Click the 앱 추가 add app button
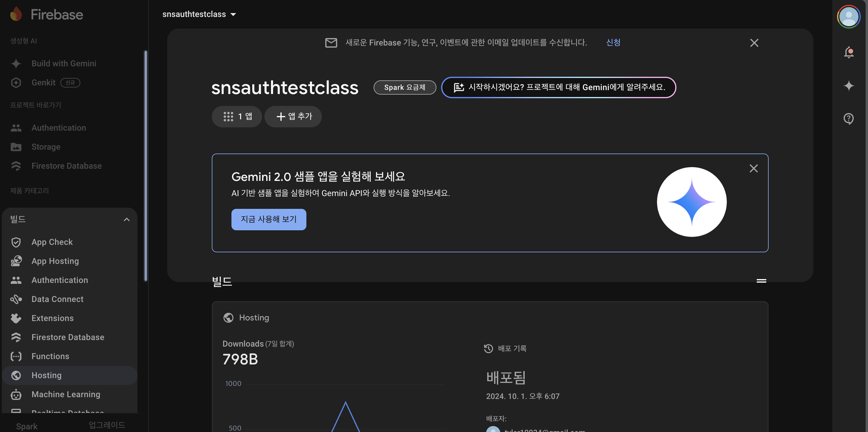 click(x=293, y=117)
